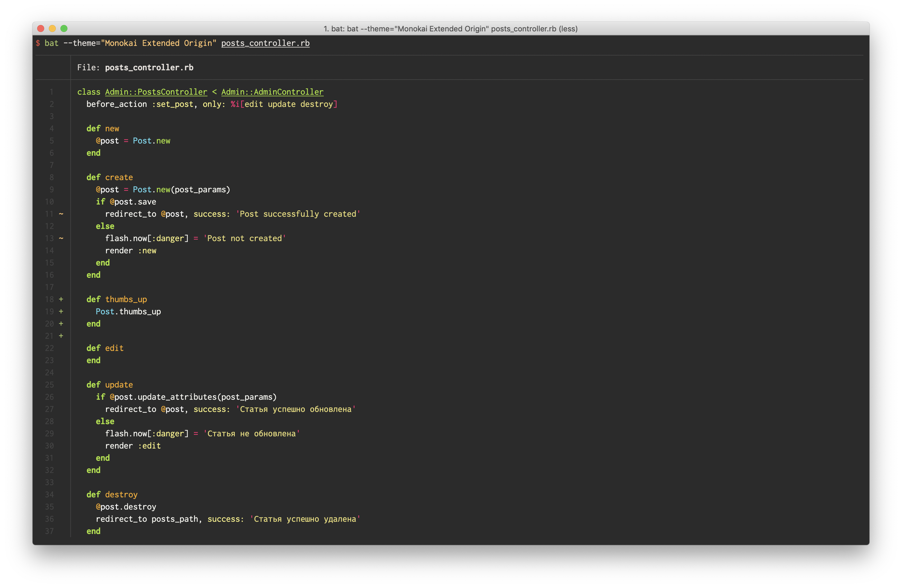Click the tilde diff marker on line 11
The width and height of the screenshot is (902, 588).
pyautogui.click(x=61, y=214)
